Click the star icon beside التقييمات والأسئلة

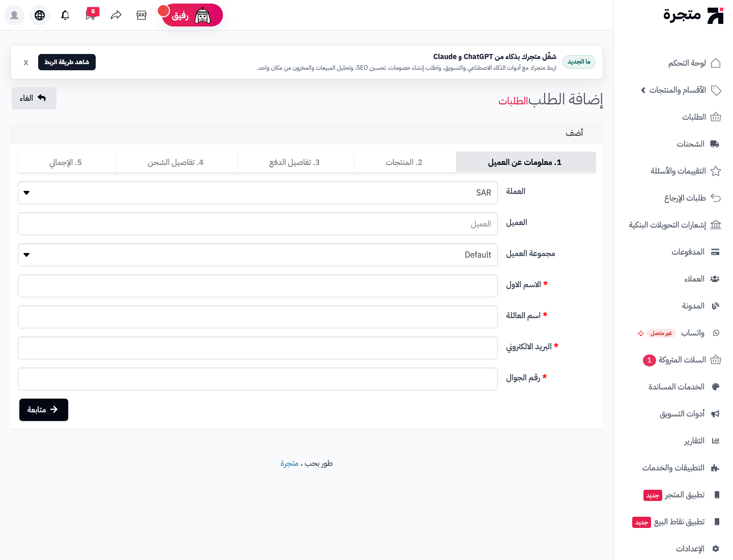click(716, 171)
